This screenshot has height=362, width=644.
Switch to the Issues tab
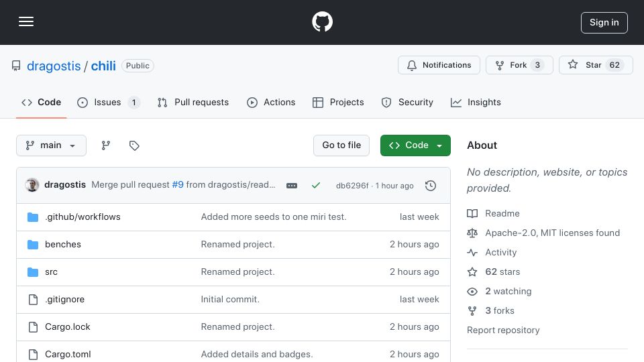pos(109,102)
